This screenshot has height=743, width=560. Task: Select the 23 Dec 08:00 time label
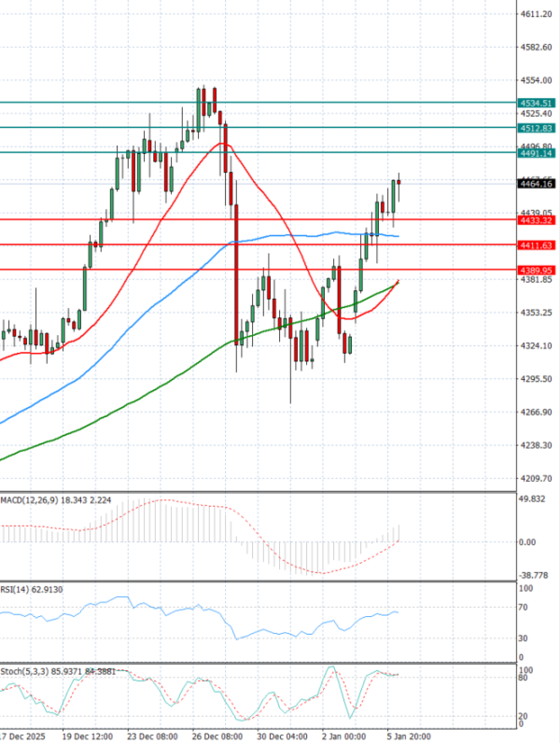tap(151, 735)
